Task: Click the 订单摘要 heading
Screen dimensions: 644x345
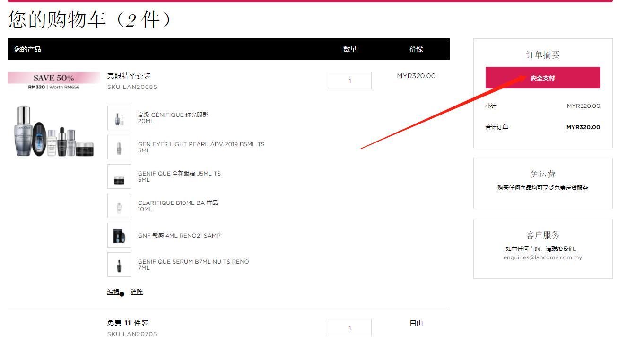Action: [x=543, y=55]
